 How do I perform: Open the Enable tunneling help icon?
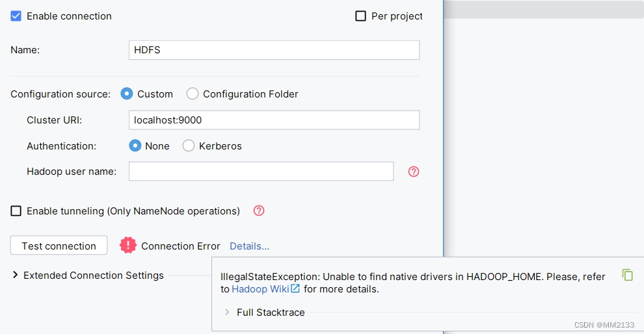pyautogui.click(x=259, y=211)
